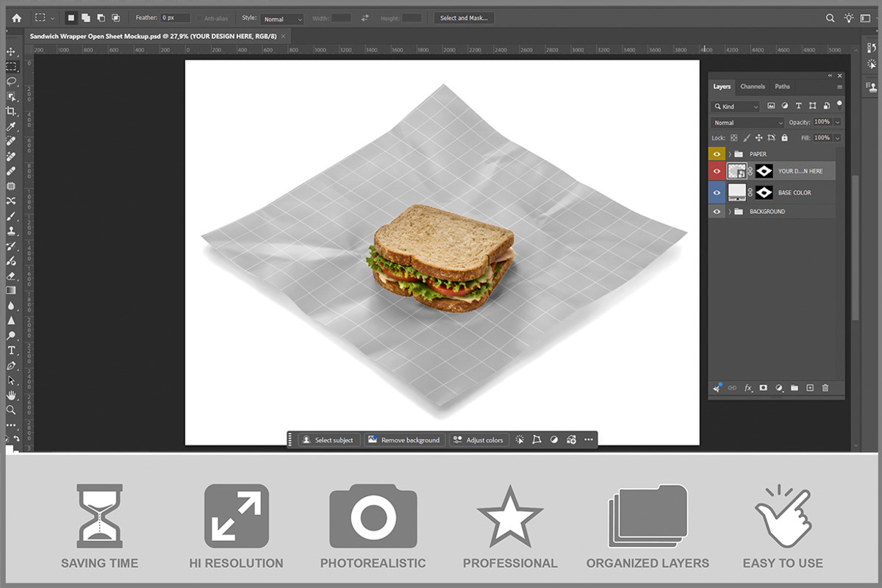The height and width of the screenshot is (588, 882).
Task: Toggle Lock all padlock icon
Action: pyautogui.click(x=784, y=137)
